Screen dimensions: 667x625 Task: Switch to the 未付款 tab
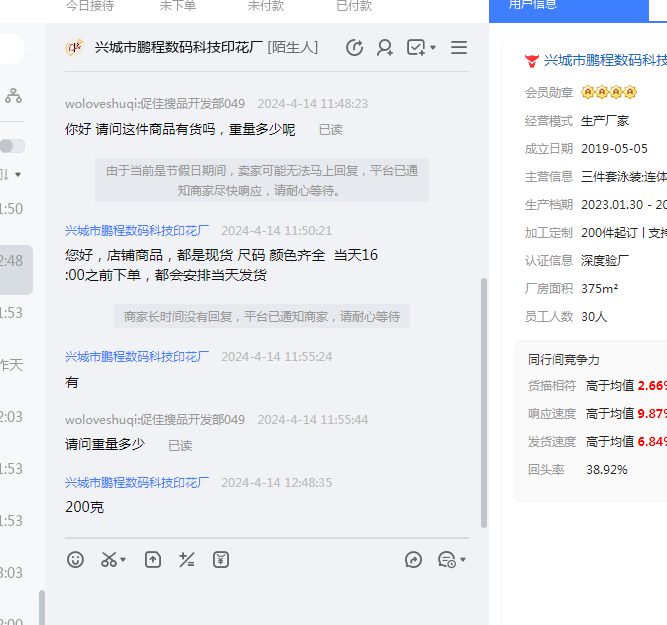pos(266,6)
